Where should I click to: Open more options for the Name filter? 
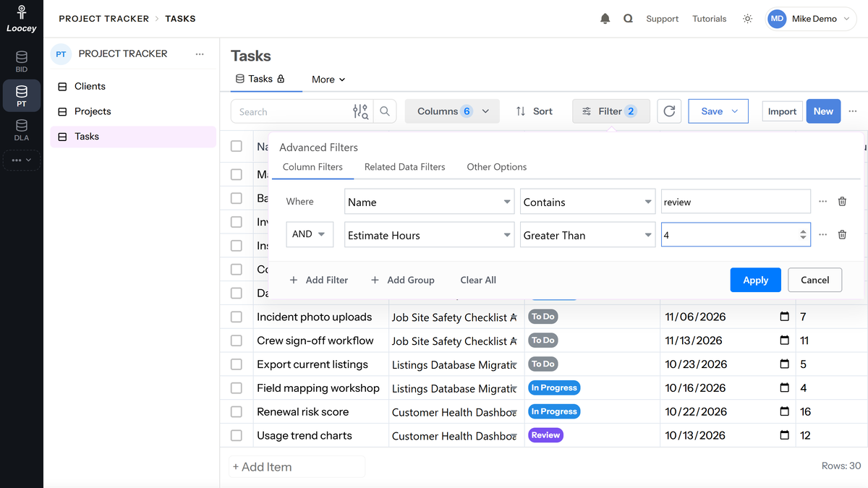[822, 202]
